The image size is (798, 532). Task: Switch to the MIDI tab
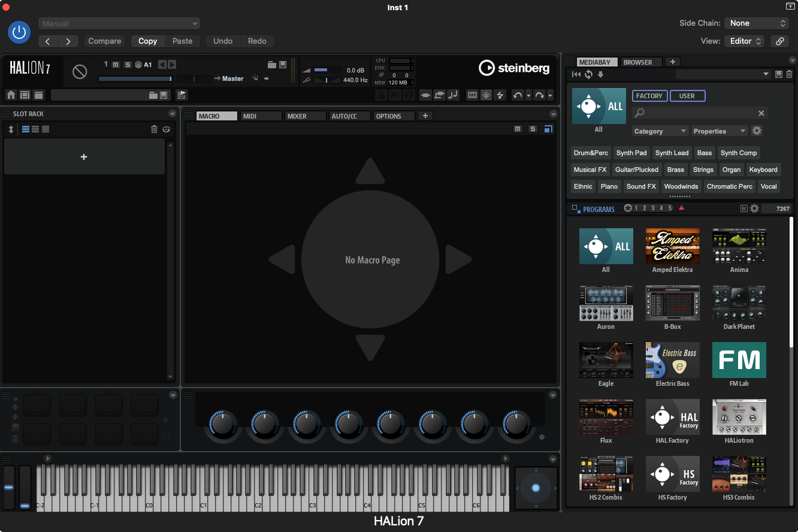pos(261,116)
